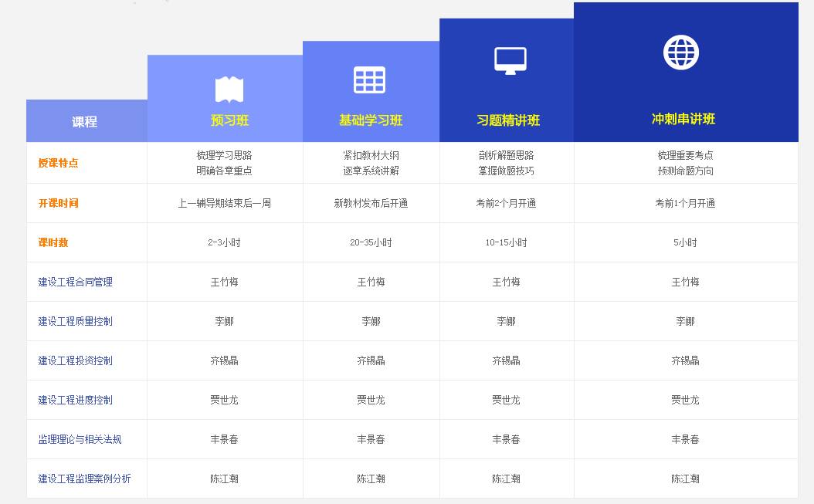Click the monitor icon above 习题精讲班

(x=510, y=60)
